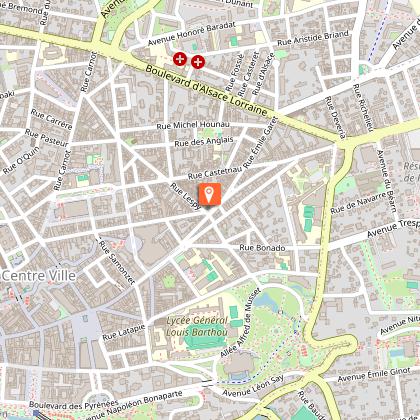
Task: Click the Rue de Navarre label
Action: click(x=358, y=203)
